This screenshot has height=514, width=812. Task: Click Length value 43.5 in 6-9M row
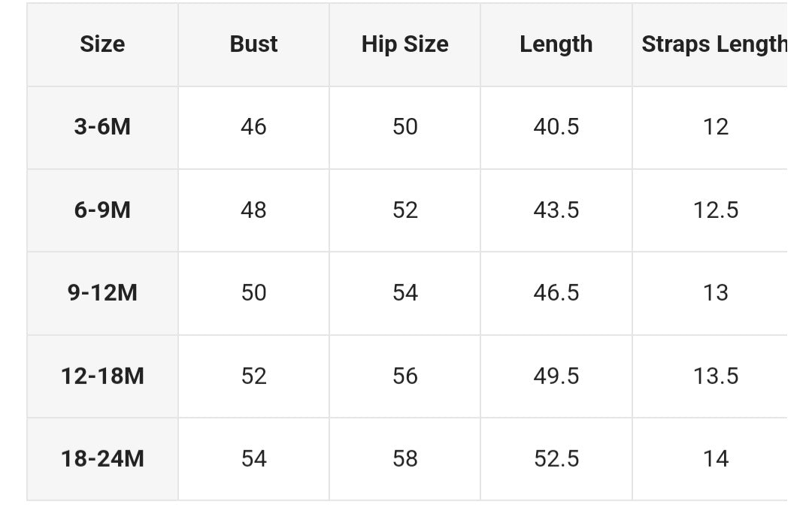556,210
